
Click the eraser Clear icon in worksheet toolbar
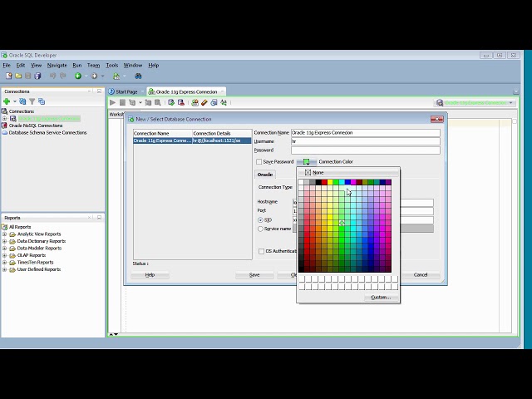[x=204, y=102]
